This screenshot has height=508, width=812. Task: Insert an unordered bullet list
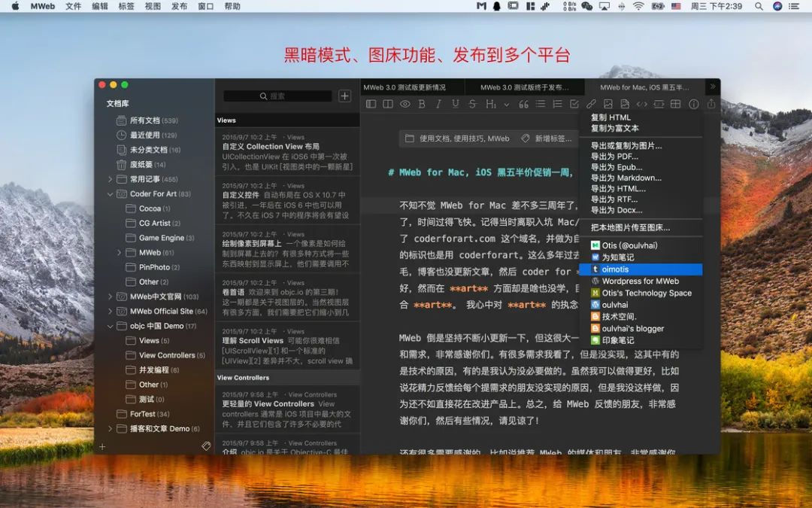[541, 104]
